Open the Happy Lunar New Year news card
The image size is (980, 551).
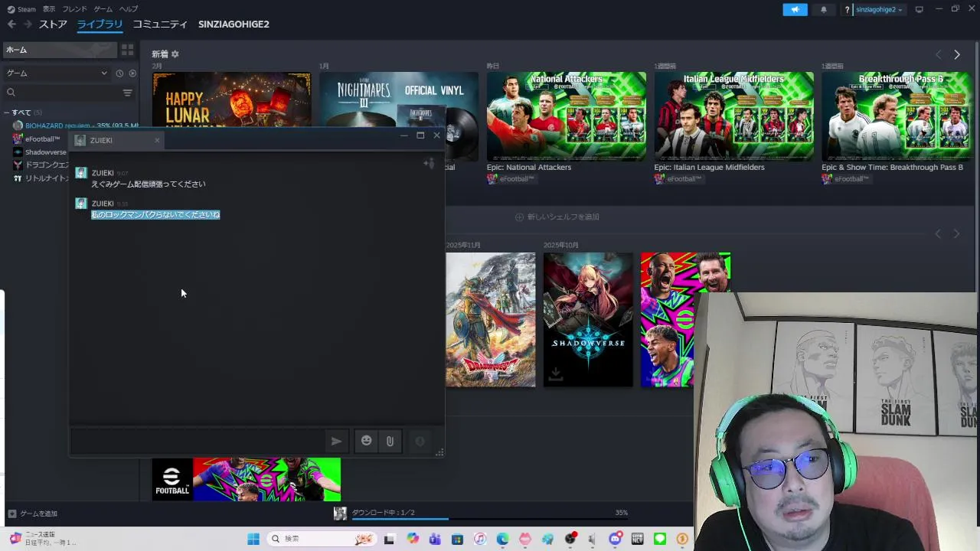(231, 99)
